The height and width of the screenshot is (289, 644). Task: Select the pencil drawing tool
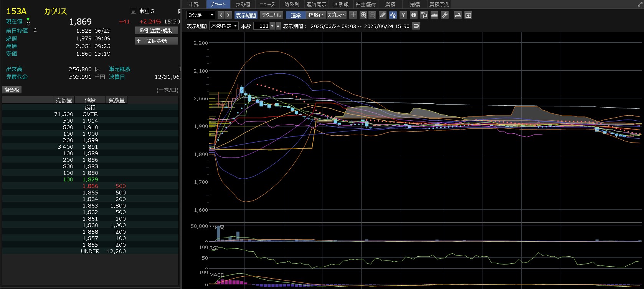coord(383,15)
